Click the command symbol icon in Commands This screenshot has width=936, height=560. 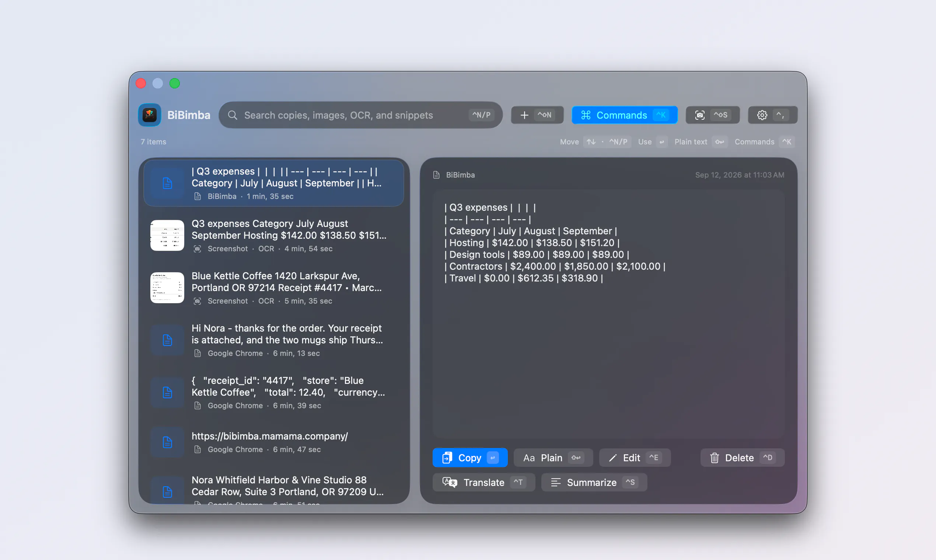click(586, 115)
